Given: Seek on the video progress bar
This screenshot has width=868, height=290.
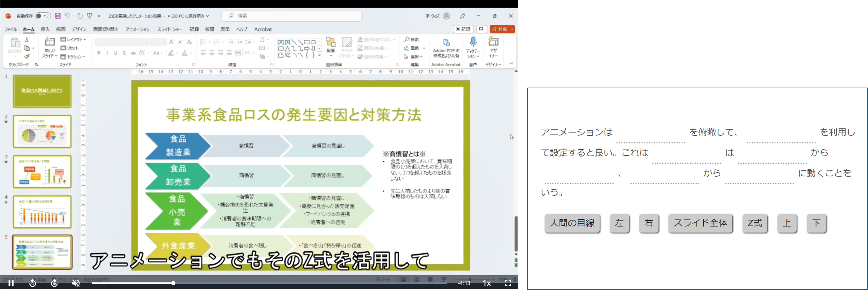Looking at the screenshot, I should [270, 283].
